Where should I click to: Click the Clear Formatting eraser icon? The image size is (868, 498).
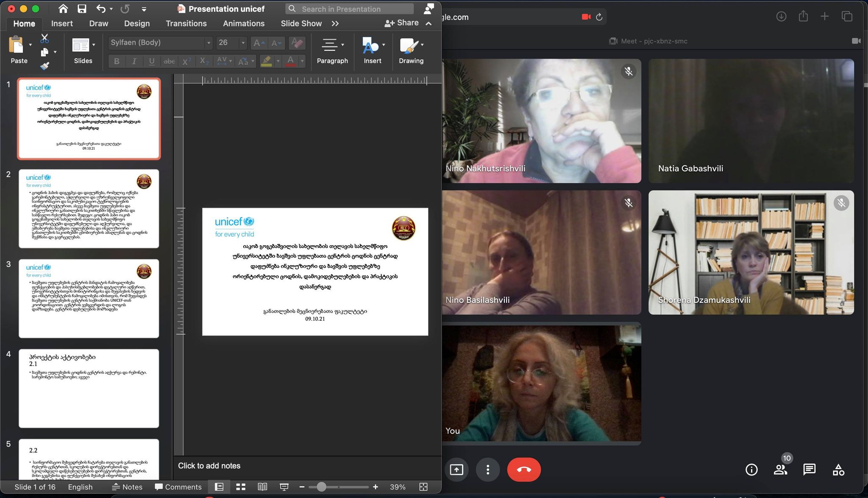(x=297, y=43)
